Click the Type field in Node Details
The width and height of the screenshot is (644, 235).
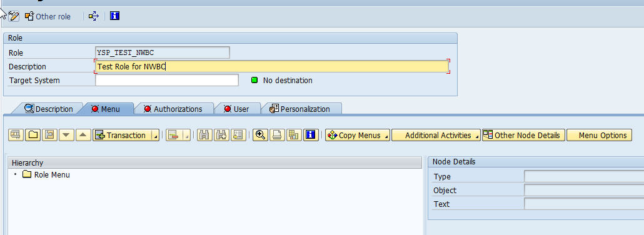[x=583, y=176]
